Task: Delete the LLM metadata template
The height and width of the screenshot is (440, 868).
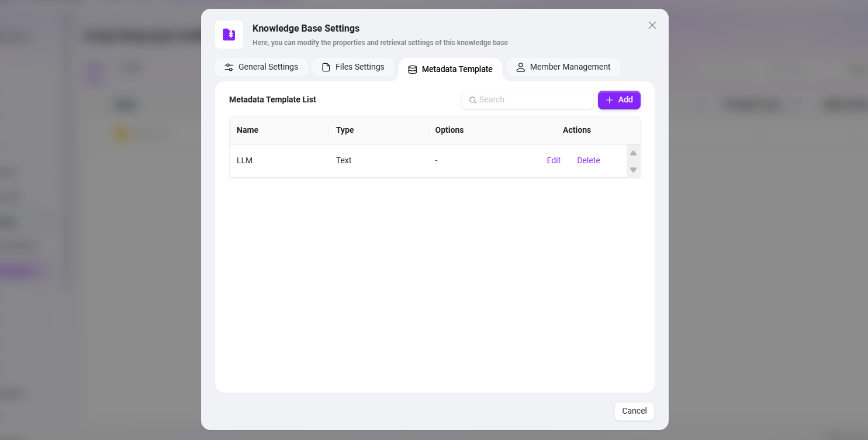Action: pyautogui.click(x=588, y=160)
